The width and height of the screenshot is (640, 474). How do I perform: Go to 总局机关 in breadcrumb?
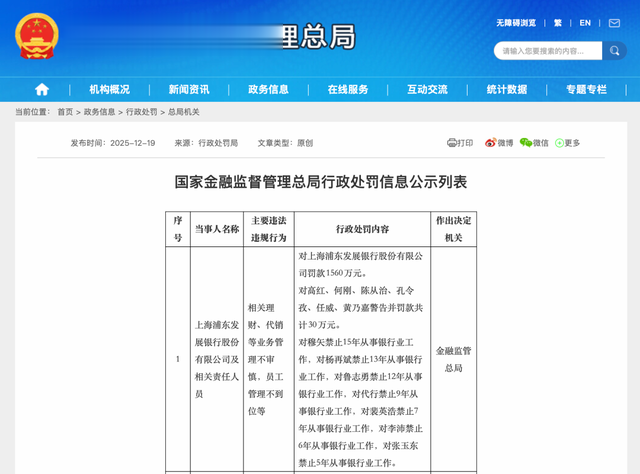click(184, 112)
